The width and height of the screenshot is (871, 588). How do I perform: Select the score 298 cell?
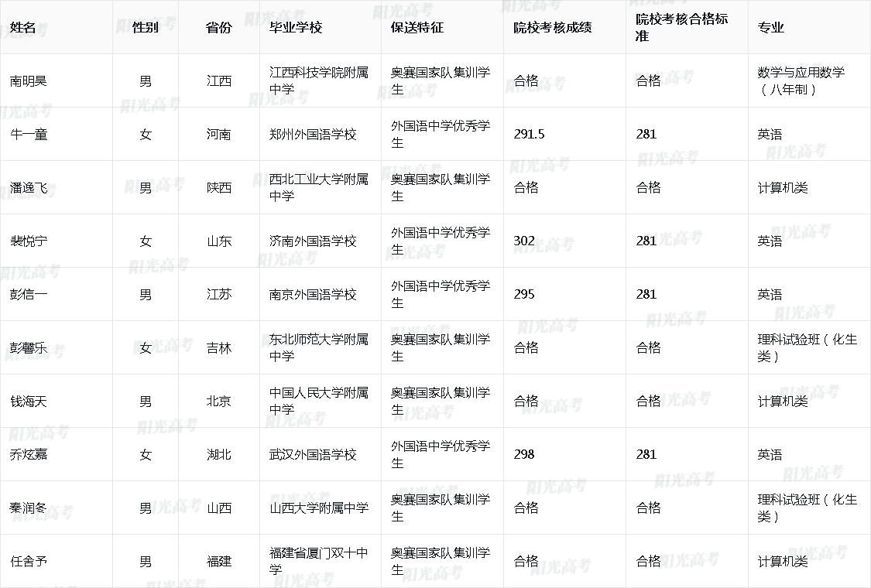pos(524,454)
